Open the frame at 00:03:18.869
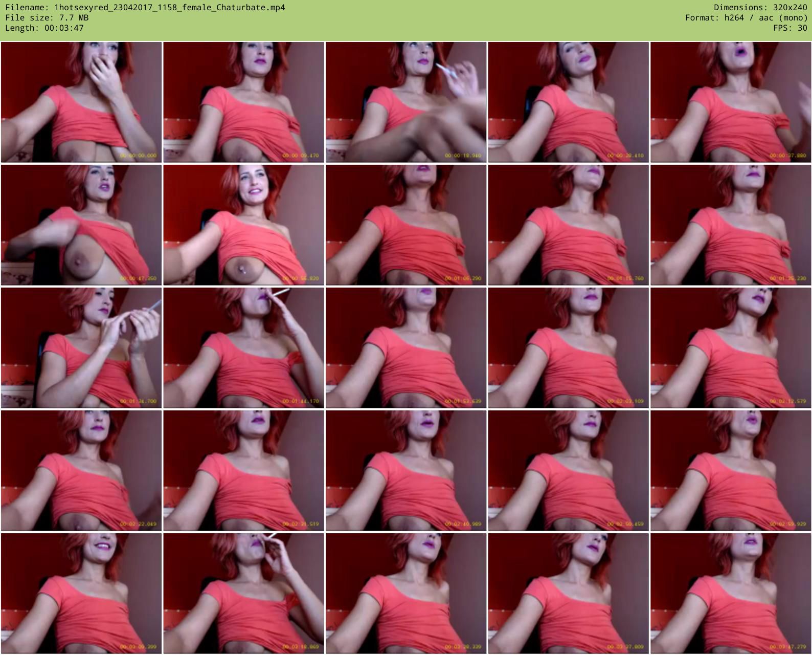This screenshot has height=655, width=812. (243, 594)
